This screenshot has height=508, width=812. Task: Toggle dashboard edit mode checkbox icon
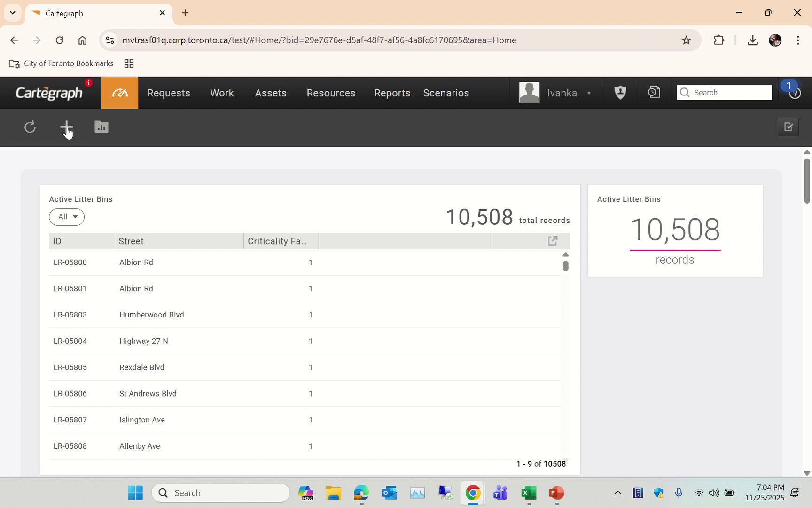click(789, 127)
